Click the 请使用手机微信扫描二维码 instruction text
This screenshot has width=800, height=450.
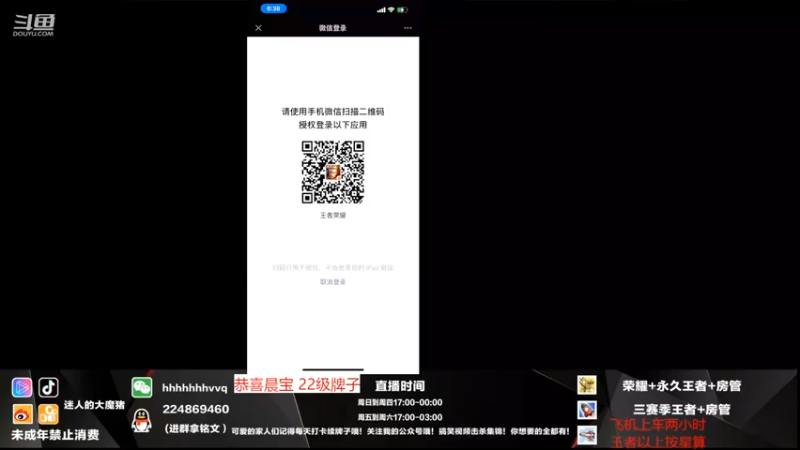click(x=333, y=112)
